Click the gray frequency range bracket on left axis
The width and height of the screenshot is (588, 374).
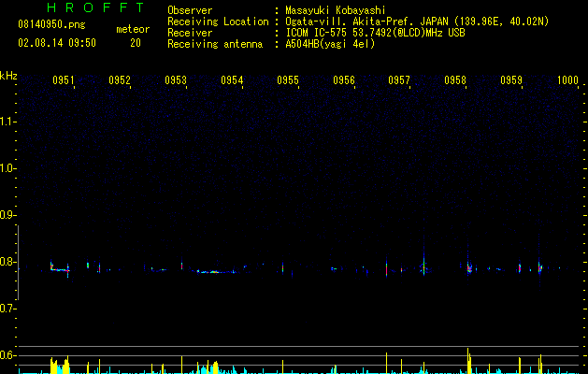18,263
